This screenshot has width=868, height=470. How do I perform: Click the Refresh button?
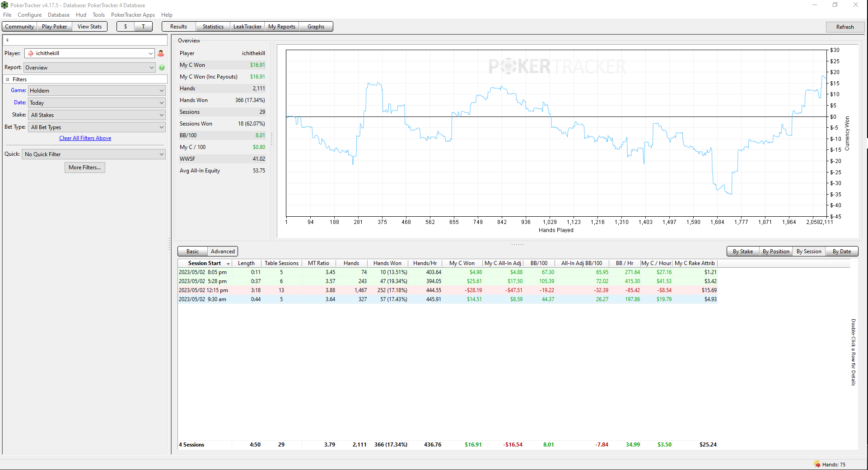(x=845, y=27)
